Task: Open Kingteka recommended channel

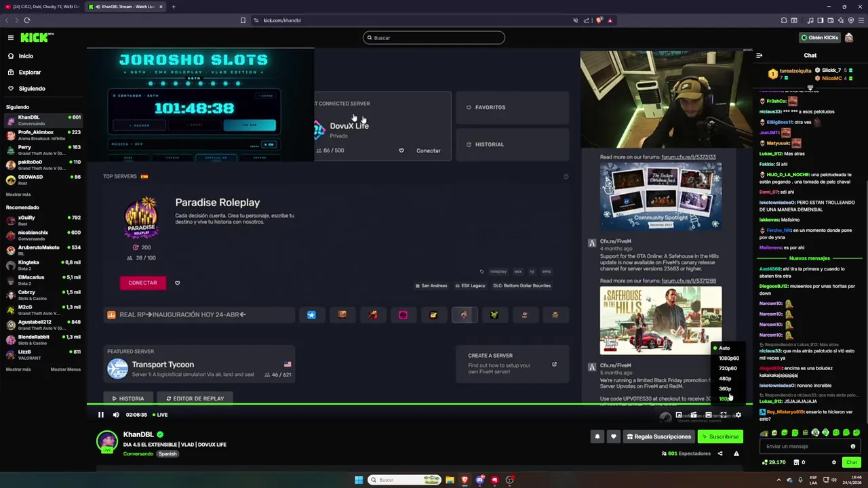Action: (x=42, y=265)
